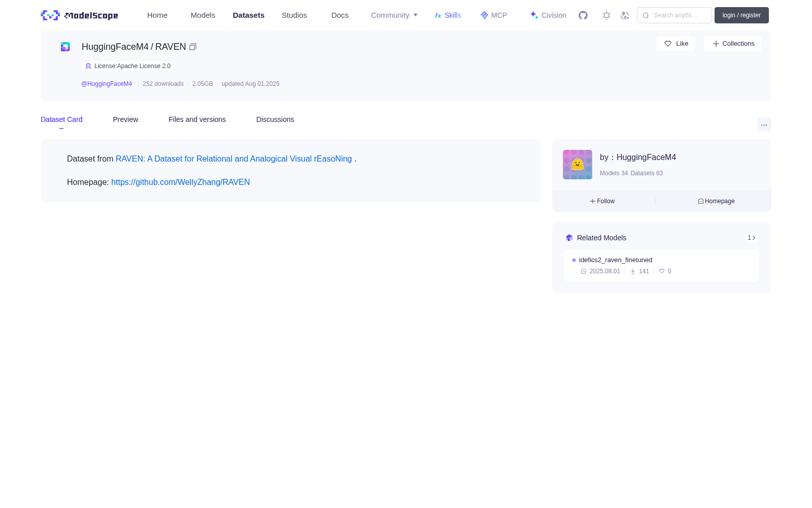Click the Datasets 83 count
812x508 pixels.
(x=647, y=173)
